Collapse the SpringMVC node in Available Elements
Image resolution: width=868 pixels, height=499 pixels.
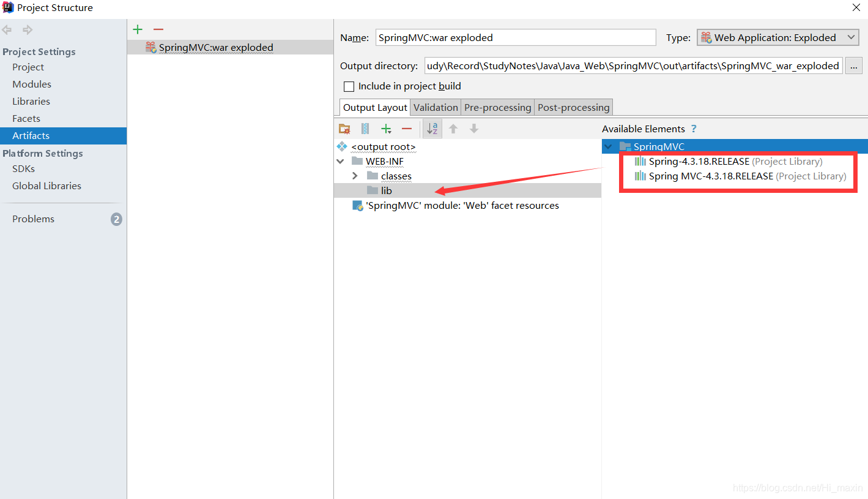[x=608, y=147]
